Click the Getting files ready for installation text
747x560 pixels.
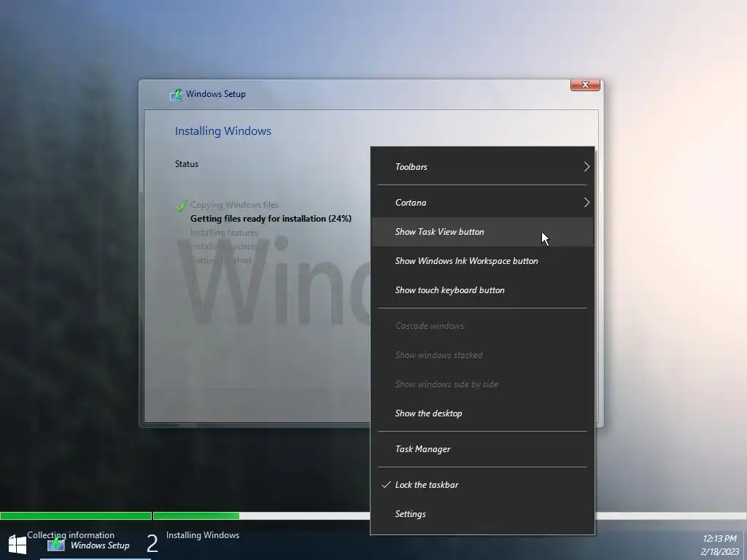pyautogui.click(x=271, y=219)
